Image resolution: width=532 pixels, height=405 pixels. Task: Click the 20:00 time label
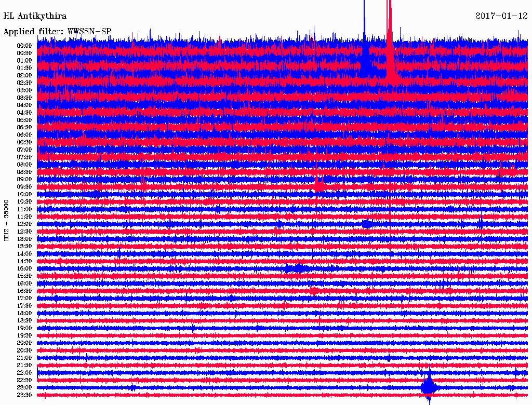click(x=24, y=343)
